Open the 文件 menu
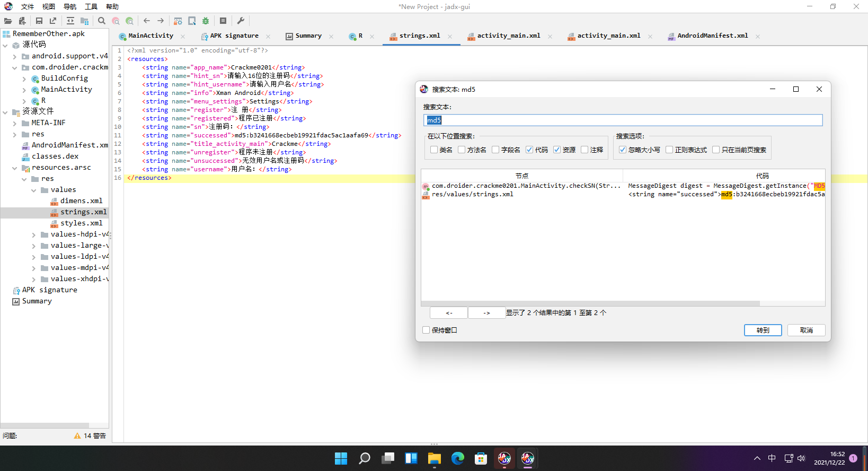868x471 pixels. click(28, 7)
